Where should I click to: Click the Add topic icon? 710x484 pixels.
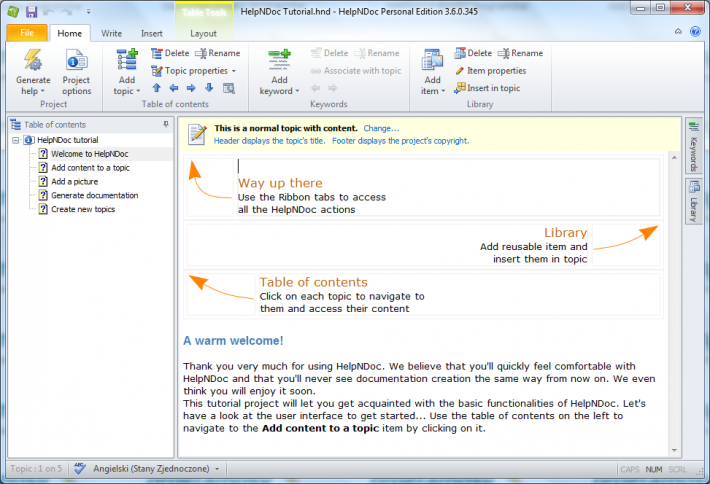point(127,60)
